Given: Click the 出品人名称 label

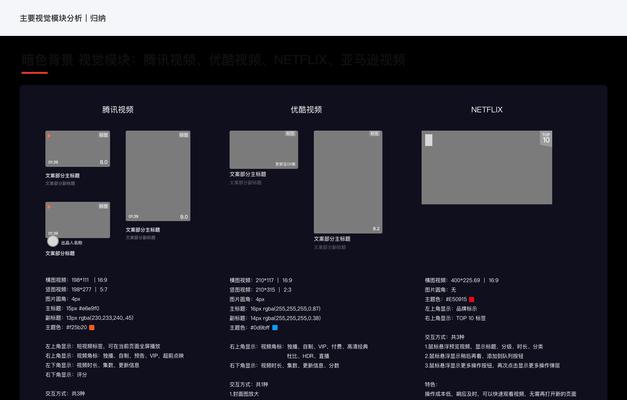Looking at the screenshot, I should coord(72,243).
